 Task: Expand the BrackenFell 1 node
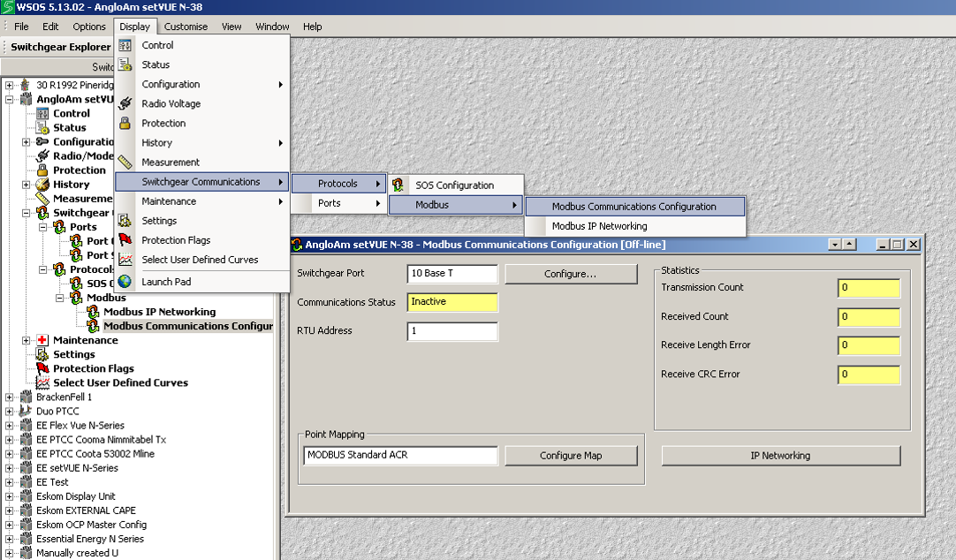pos(9,397)
